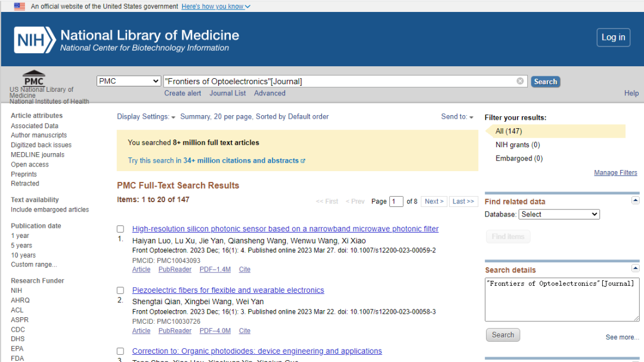Filter by Associated Data
644x362 pixels.
coord(35,126)
